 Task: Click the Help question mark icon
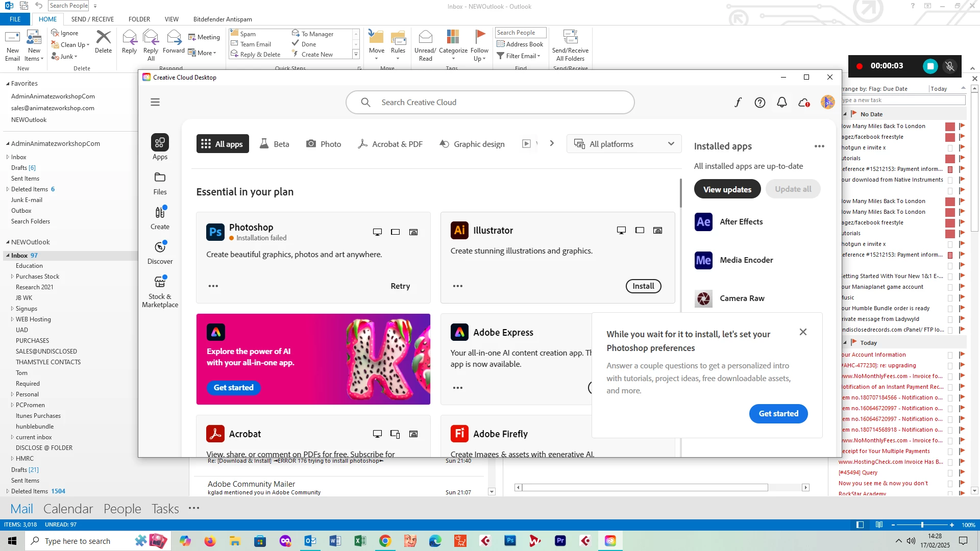point(759,103)
